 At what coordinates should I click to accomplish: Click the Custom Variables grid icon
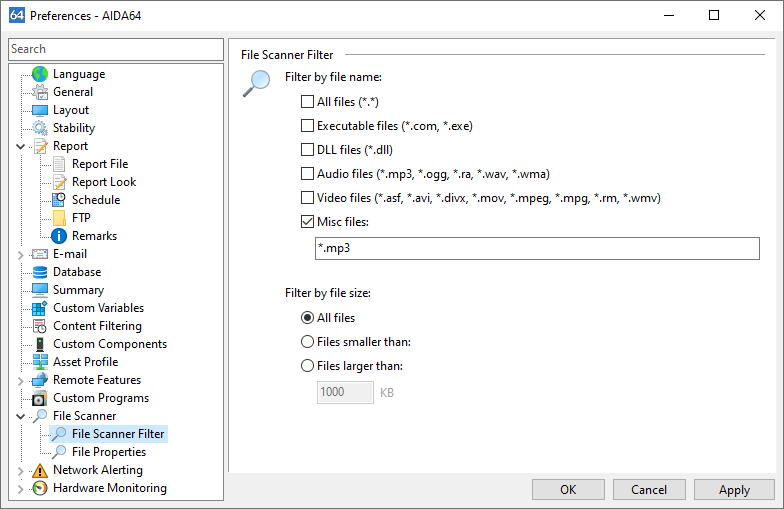pos(40,308)
